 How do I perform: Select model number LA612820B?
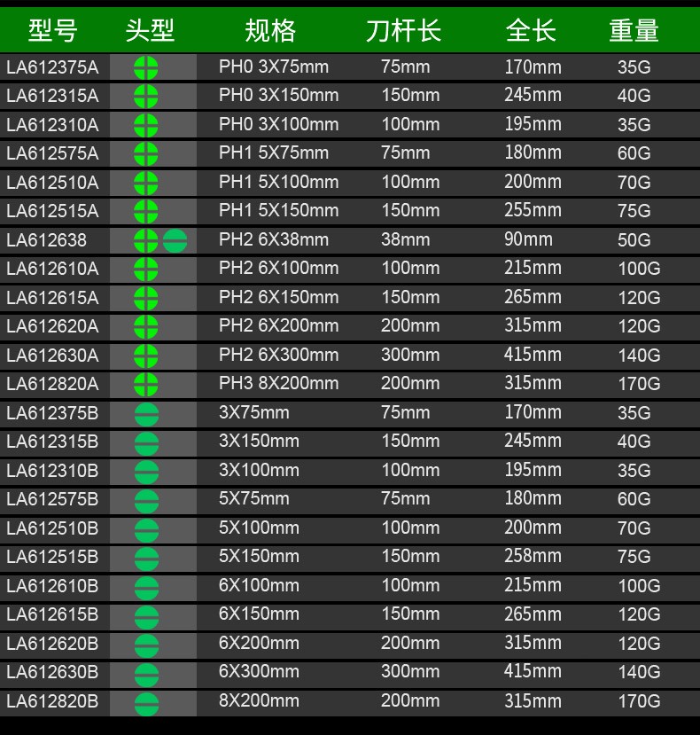(x=52, y=701)
